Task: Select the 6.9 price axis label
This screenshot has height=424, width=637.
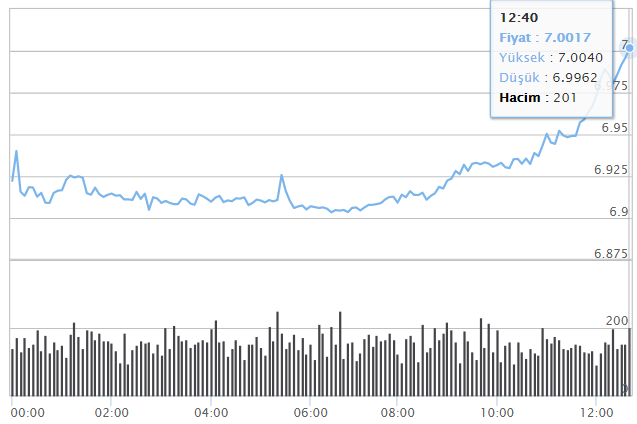Action: pyautogui.click(x=619, y=212)
